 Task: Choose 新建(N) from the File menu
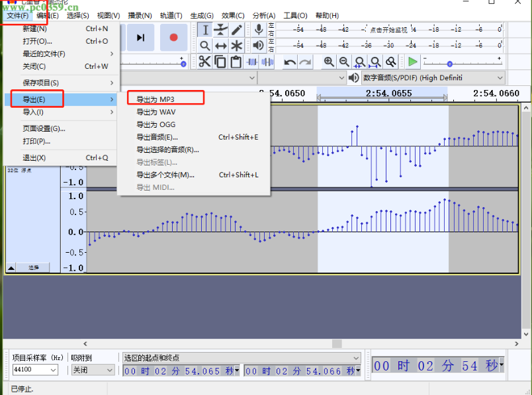click(62, 29)
